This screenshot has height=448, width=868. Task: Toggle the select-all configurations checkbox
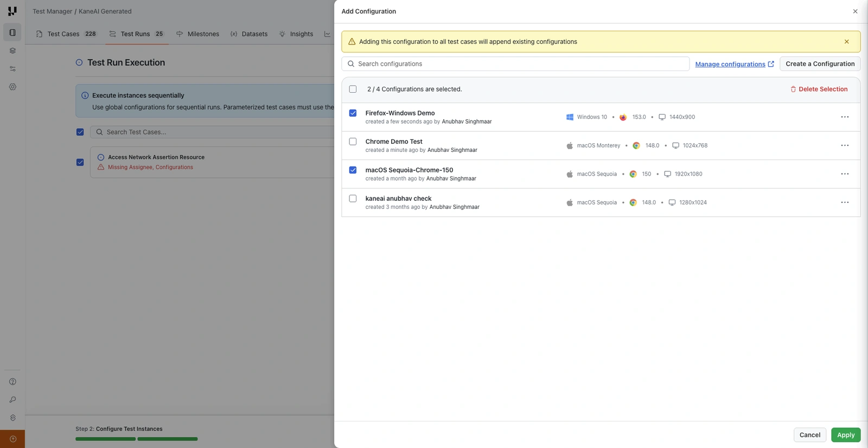click(x=353, y=89)
